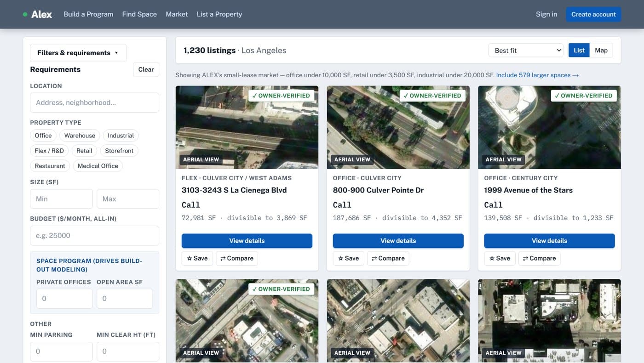View details for 1999 Avenue of the Stars
The height and width of the screenshot is (363, 644).
(550, 241)
